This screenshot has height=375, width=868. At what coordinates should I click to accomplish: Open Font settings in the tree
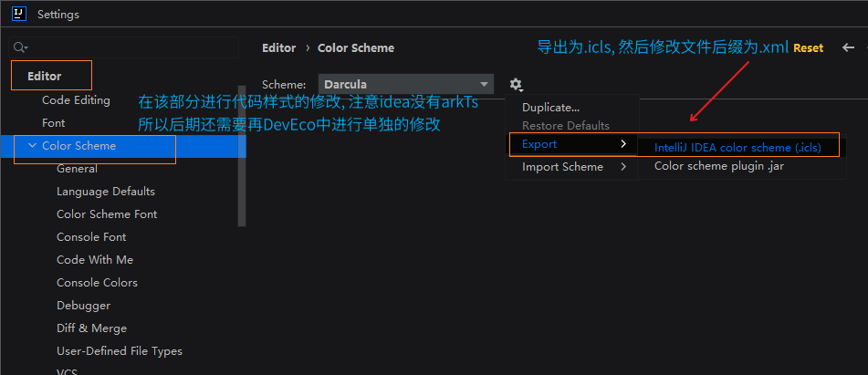[53, 123]
